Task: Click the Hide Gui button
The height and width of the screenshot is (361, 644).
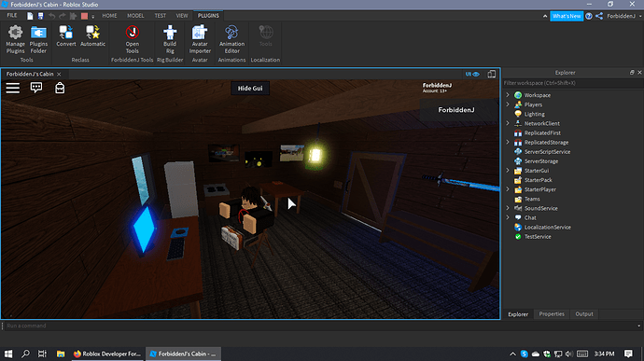Action: 250,89
